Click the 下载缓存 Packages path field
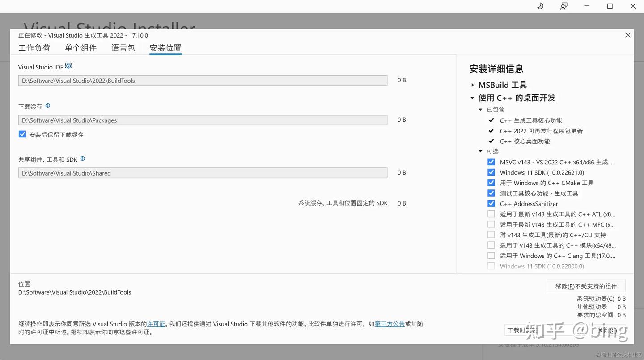The image size is (644, 360). tap(203, 120)
